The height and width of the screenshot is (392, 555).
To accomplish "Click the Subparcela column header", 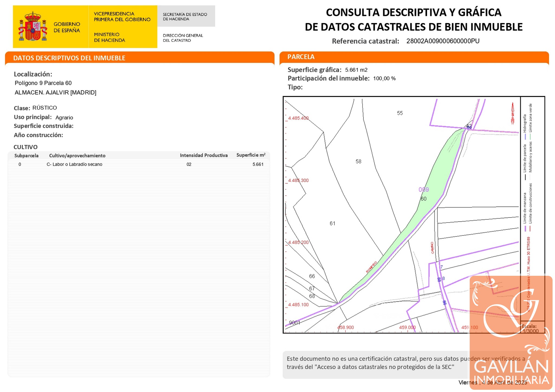I will coord(26,156).
